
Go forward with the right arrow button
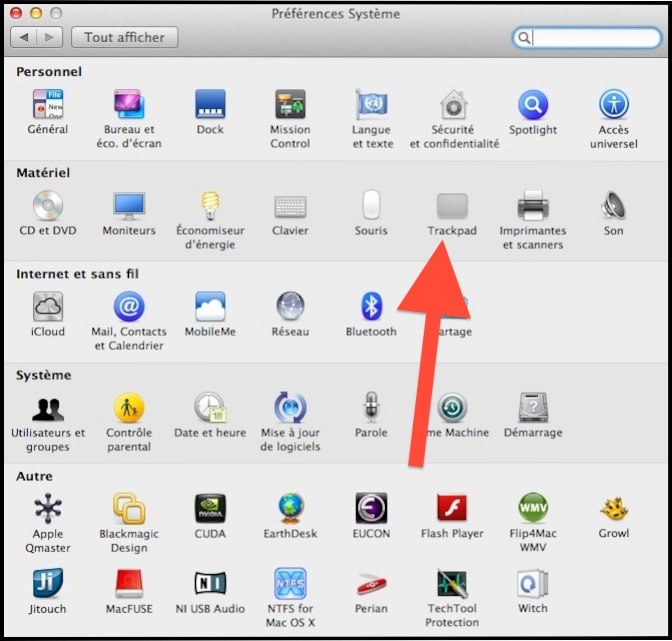click(x=50, y=37)
